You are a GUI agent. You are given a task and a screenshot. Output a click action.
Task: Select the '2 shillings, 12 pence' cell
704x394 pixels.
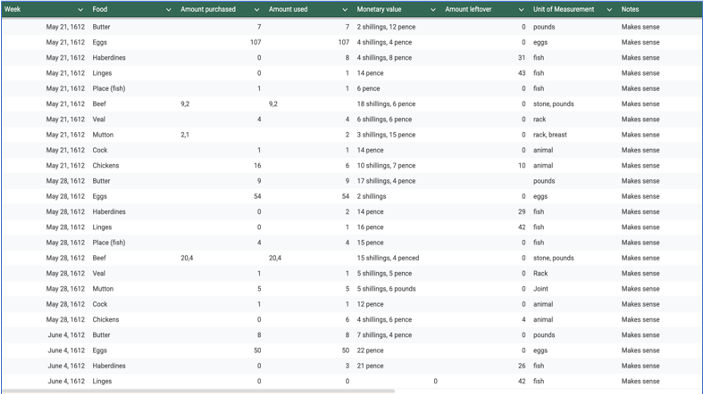tap(386, 27)
